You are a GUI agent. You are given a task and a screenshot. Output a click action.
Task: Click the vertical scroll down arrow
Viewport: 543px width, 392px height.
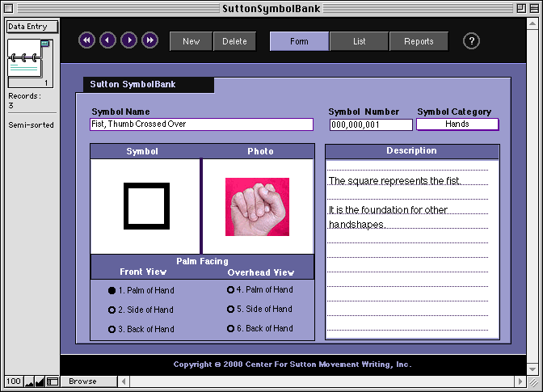tap(532, 369)
